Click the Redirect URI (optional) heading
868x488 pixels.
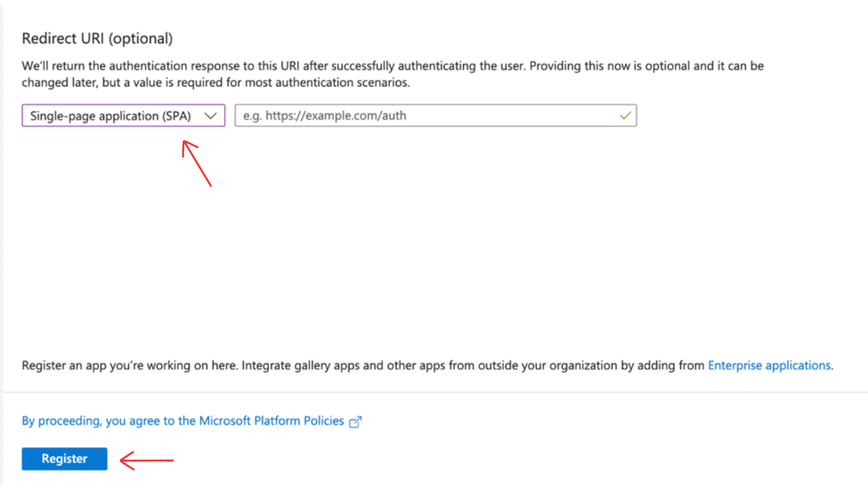pos(97,38)
